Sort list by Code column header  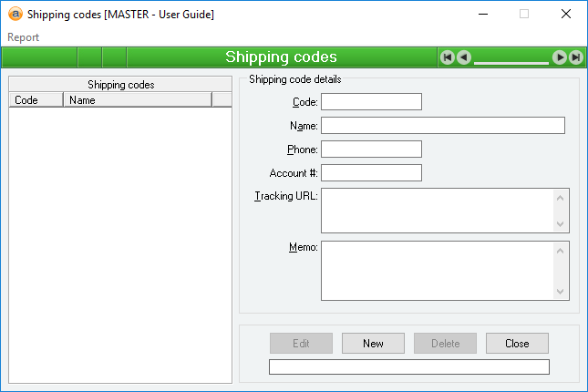point(36,100)
